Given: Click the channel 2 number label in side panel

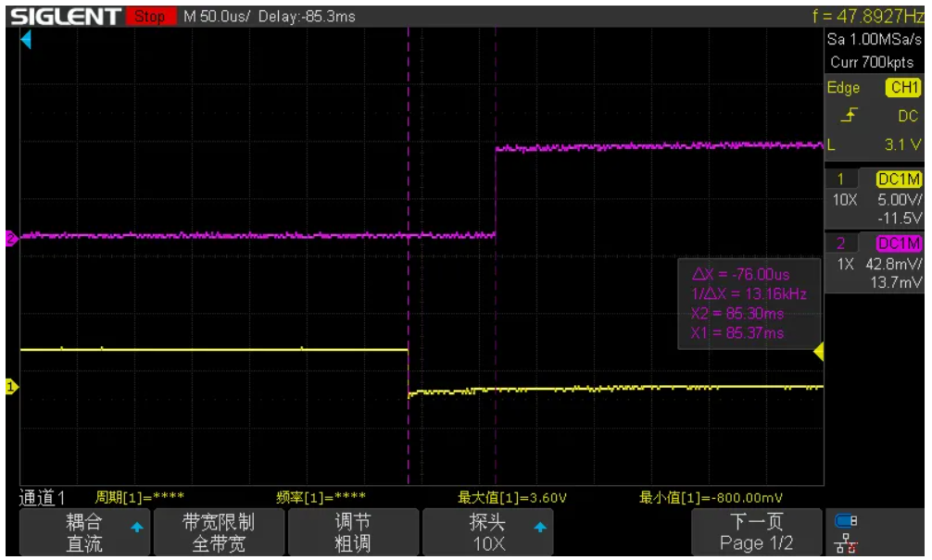Looking at the screenshot, I should point(840,243).
